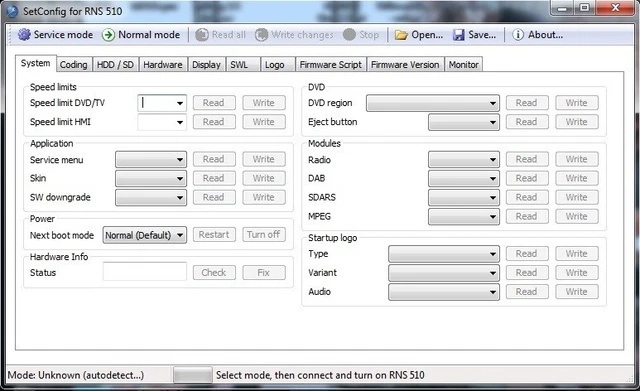Screen dimensions: 640x391
Task: Click Write for MPEG module
Action: 577,216
